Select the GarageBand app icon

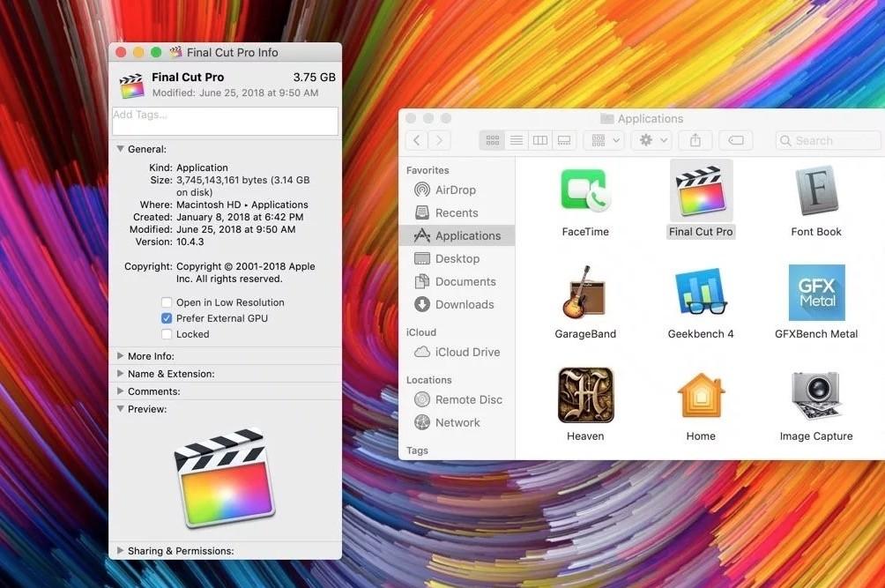click(584, 293)
